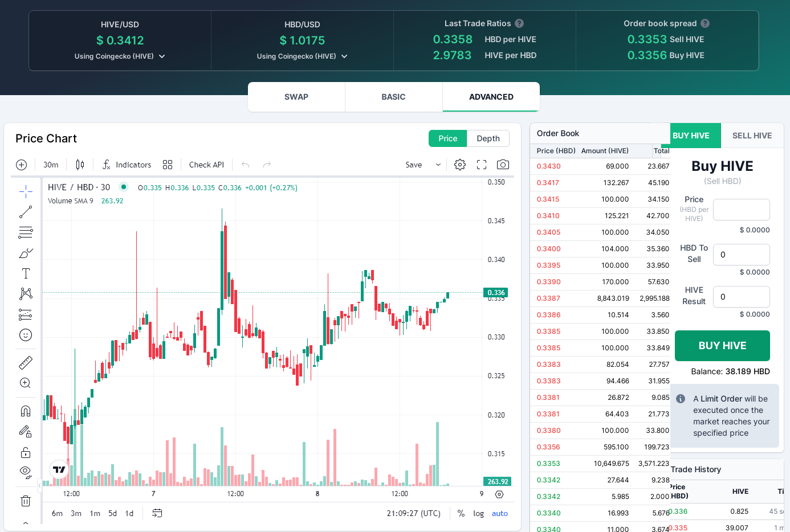Expand HIVE/USD Coingecko source dropdown
Image resolution: width=790 pixels, height=532 pixels.
(120, 56)
